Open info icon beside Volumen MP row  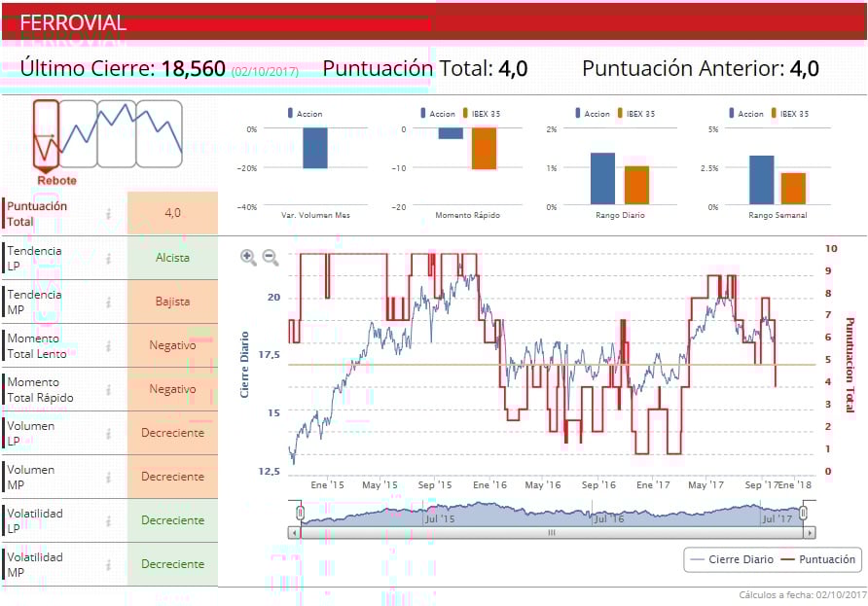[x=109, y=477]
